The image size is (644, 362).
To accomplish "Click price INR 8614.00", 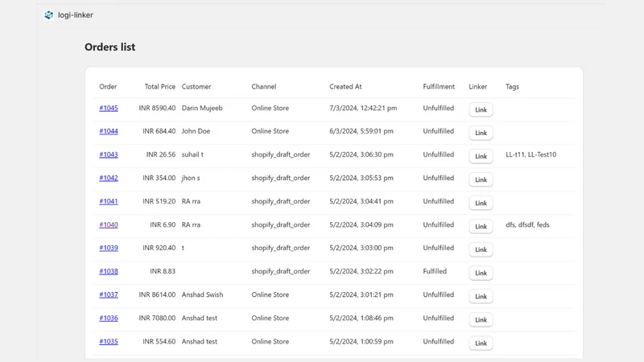I will click(x=157, y=294).
